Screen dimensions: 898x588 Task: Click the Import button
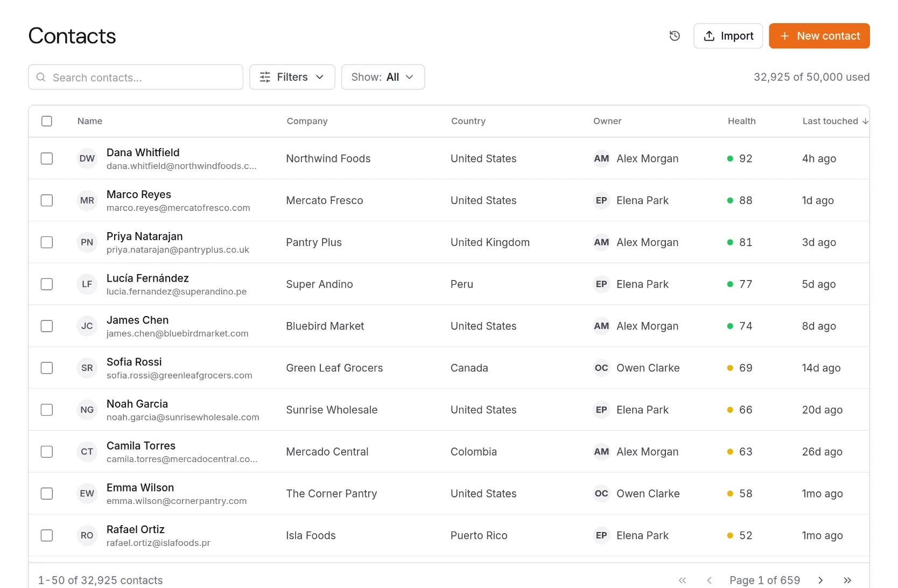click(x=728, y=36)
